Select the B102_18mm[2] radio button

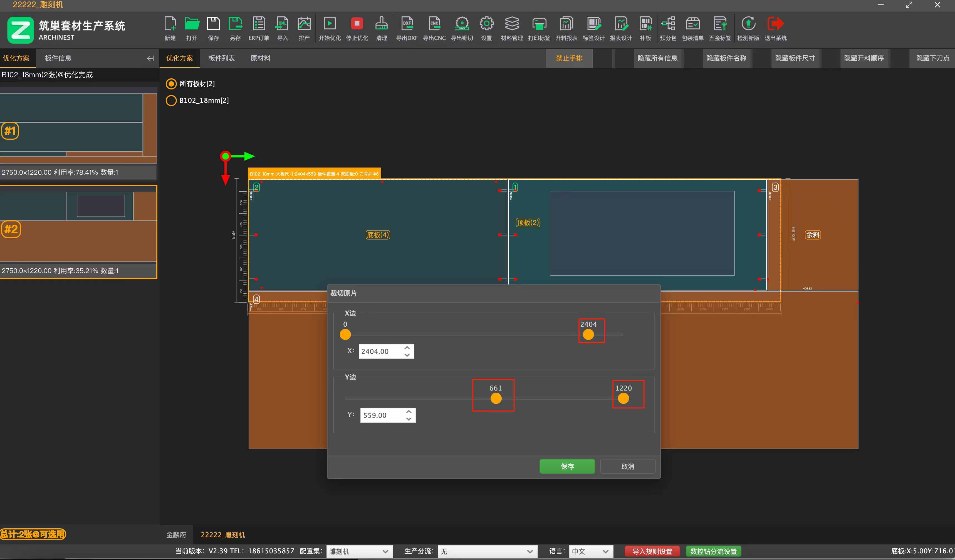171,100
